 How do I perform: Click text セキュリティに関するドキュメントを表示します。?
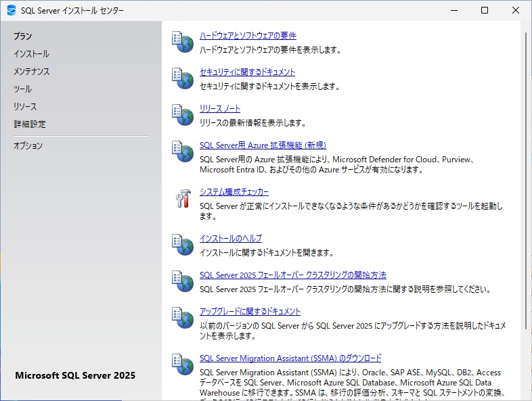tap(270, 87)
